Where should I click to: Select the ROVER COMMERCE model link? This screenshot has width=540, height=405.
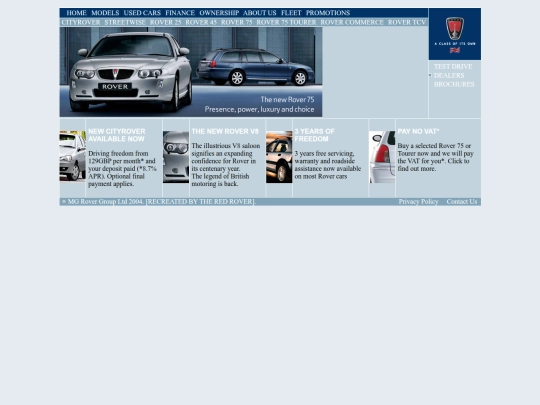(x=352, y=22)
